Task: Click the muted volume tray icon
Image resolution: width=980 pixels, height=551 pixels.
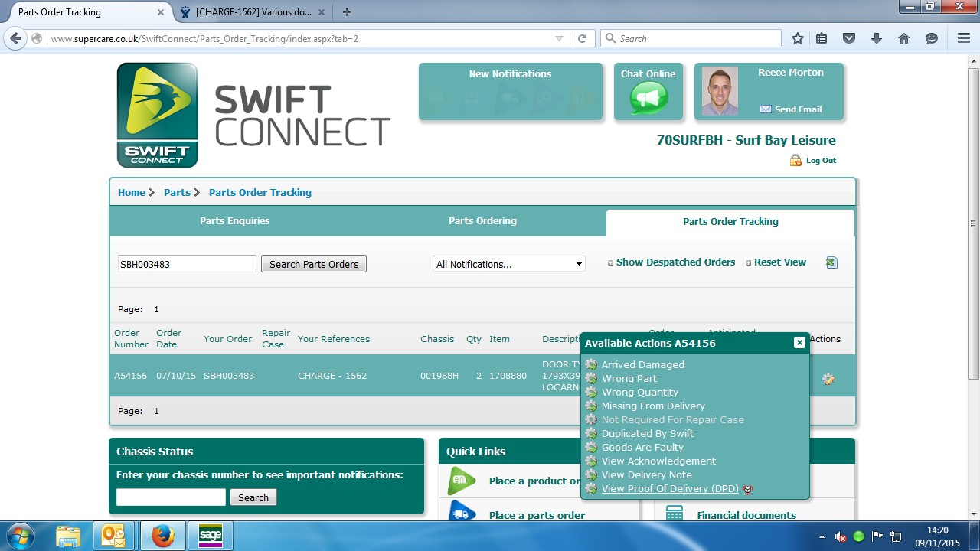Action: (x=841, y=536)
